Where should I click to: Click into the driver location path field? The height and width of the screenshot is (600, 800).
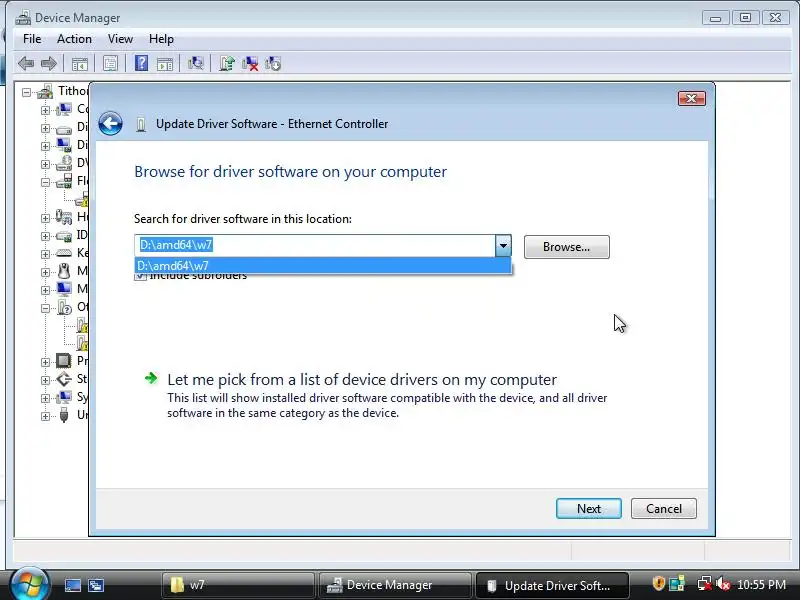(x=315, y=245)
